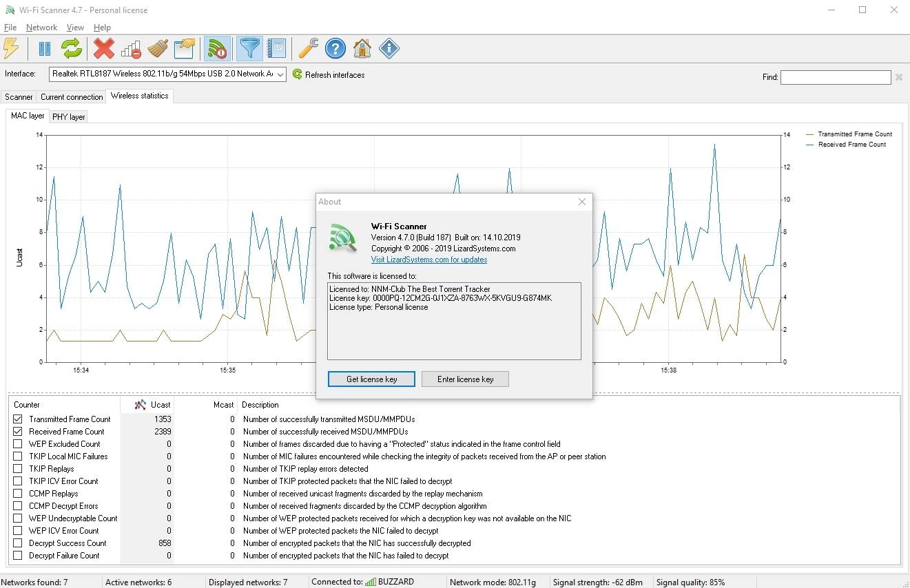Viewport: 910px width, 588px height.
Task: Open settings with the wrench icon
Action: click(x=308, y=48)
